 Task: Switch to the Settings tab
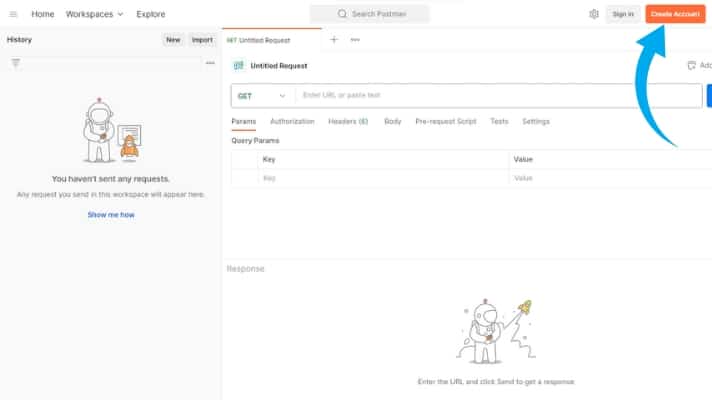click(536, 122)
